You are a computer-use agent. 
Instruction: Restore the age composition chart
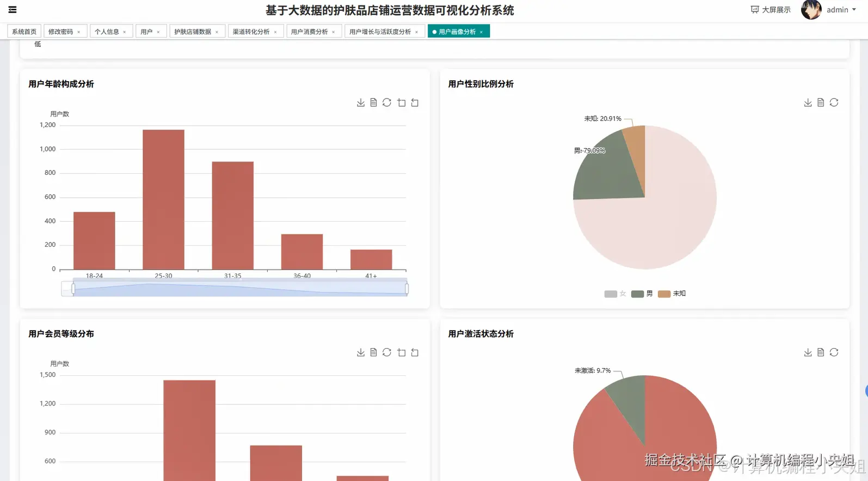387,103
